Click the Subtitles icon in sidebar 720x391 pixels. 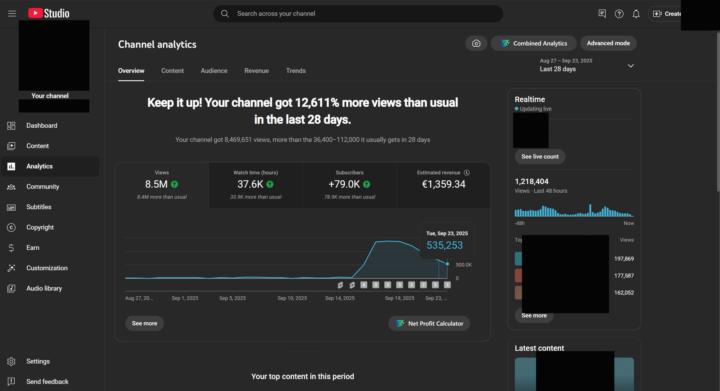coord(11,207)
